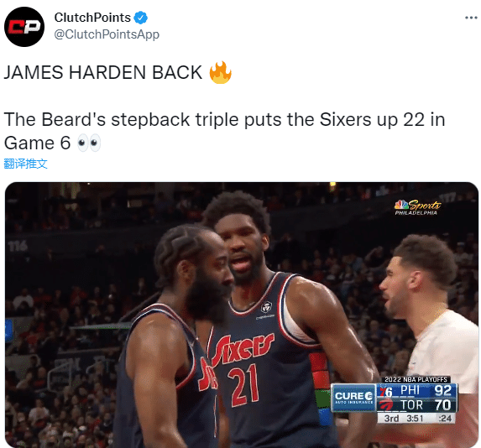Click the Cure Auto Insurance logo
The image size is (481, 448).
tap(353, 398)
